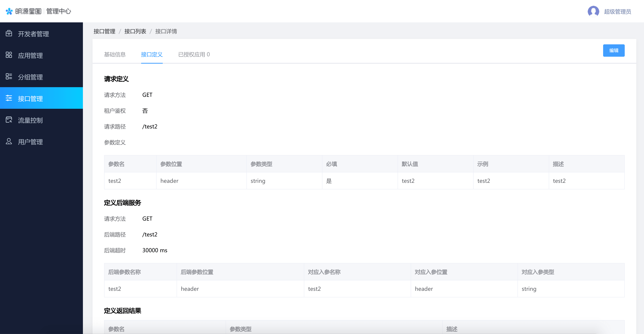Navigate to 接口列表 breadcrumb link

click(135, 31)
